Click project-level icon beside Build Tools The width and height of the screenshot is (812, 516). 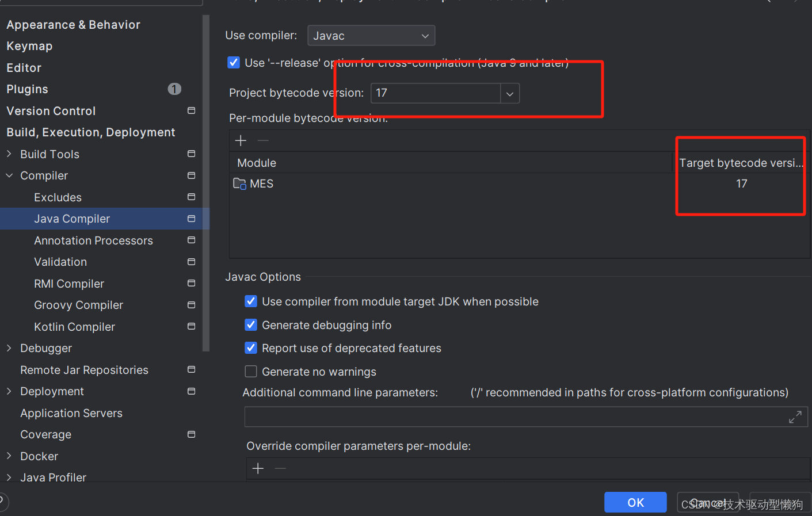pyautogui.click(x=192, y=154)
